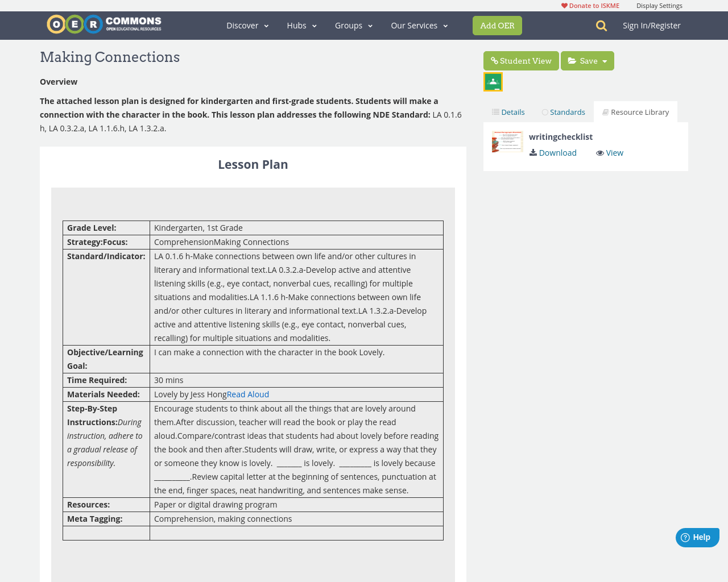This screenshot has height=582, width=728.
Task: Switch to the Standards tab
Action: (x=563, y=112)
